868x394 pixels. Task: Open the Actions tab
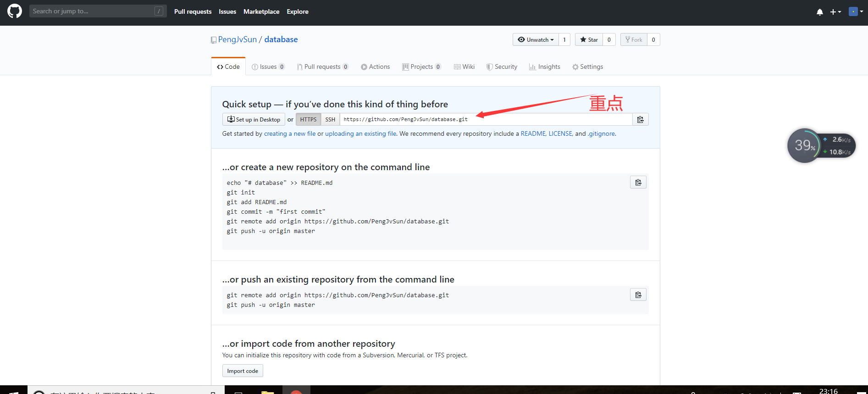(375, 67)
